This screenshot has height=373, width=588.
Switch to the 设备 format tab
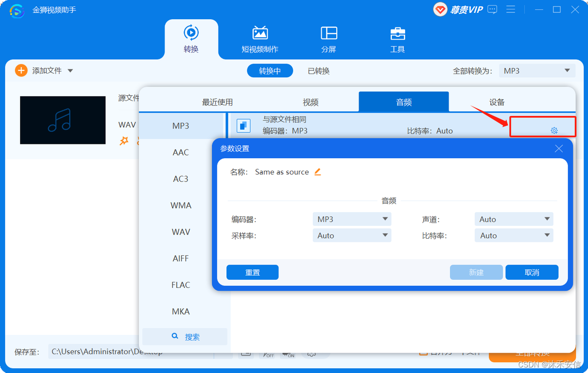(497, 102)
